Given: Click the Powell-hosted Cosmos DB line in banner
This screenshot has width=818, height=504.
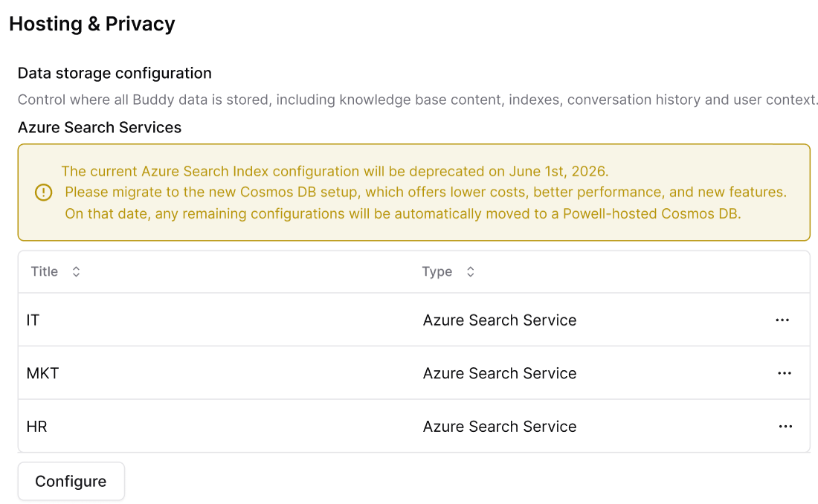Looking at the screenshot, I should pos(403,213).
